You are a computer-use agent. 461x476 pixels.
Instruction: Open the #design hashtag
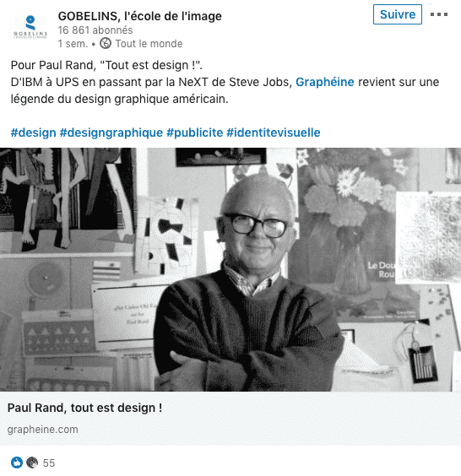34,133
